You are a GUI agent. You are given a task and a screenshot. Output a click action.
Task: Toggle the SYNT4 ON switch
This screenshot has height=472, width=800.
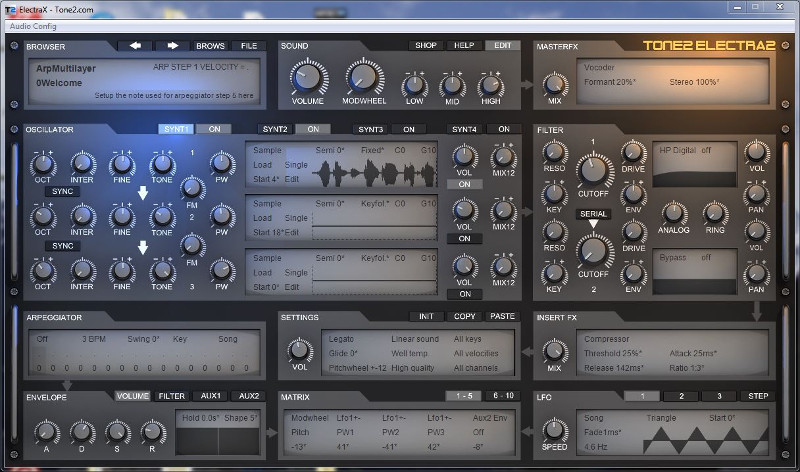(504, 129)
